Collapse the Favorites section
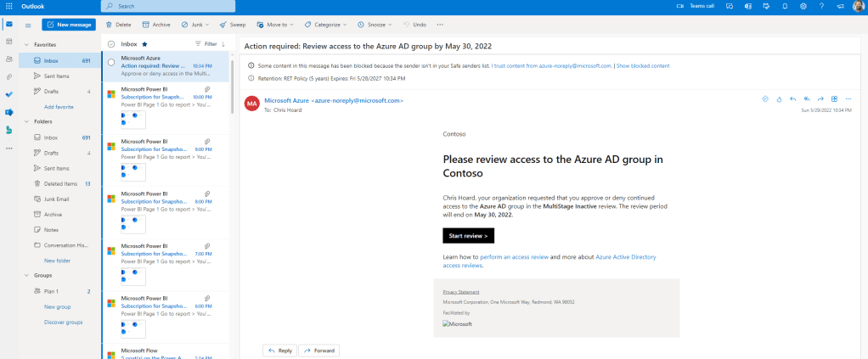 26,44
